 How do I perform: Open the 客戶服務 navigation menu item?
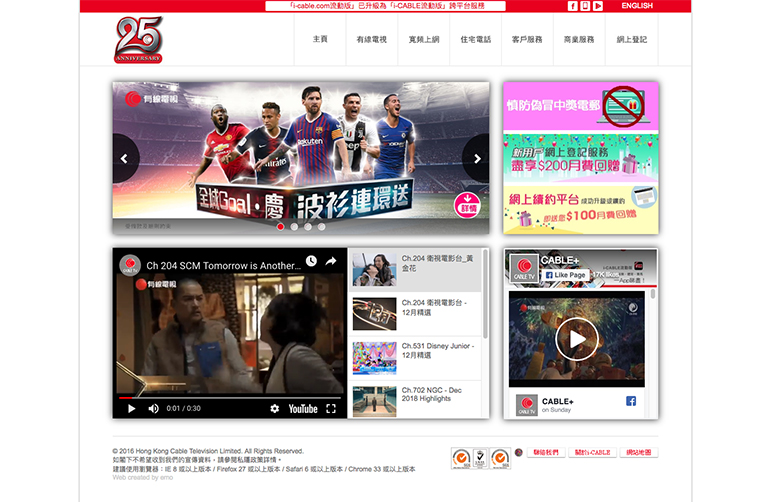tap(527, 39)
